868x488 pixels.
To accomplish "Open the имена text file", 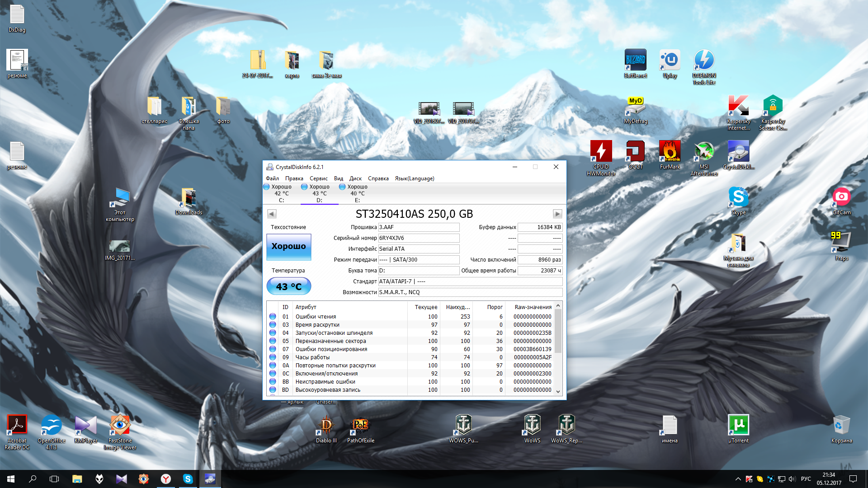I will tap(670, 429).
